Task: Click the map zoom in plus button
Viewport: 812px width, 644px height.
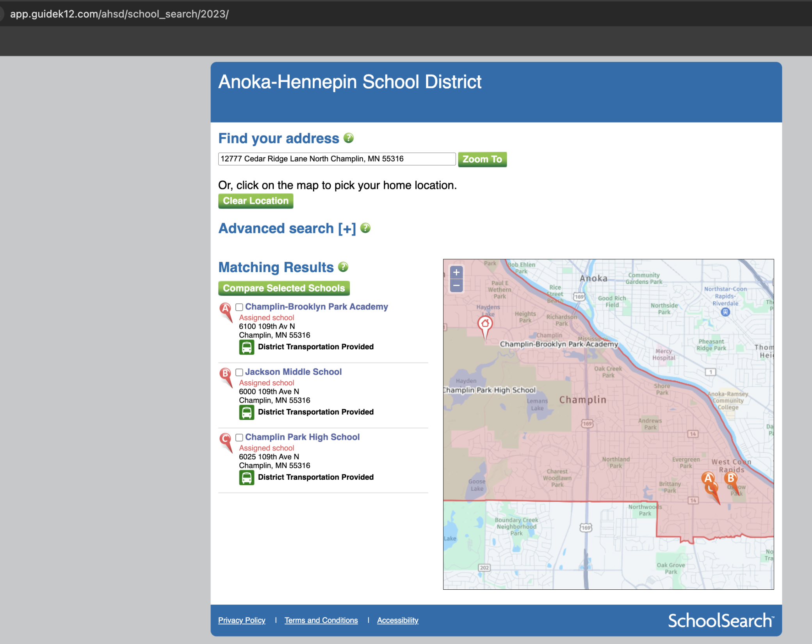Action: click(456, 272)
